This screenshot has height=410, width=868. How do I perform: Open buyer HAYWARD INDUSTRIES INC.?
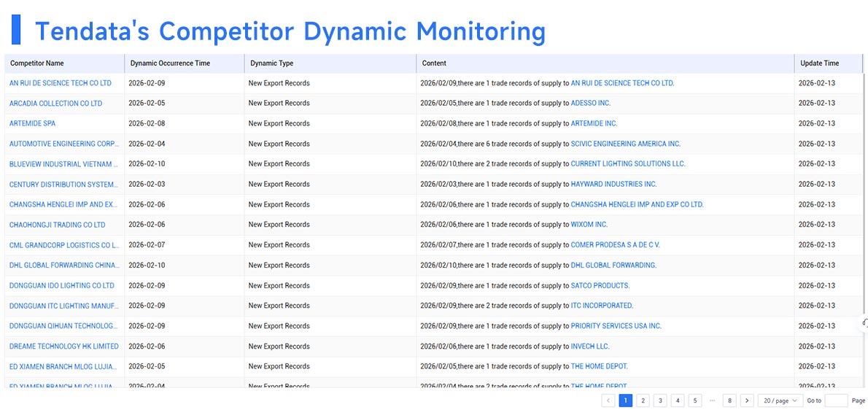614,184
